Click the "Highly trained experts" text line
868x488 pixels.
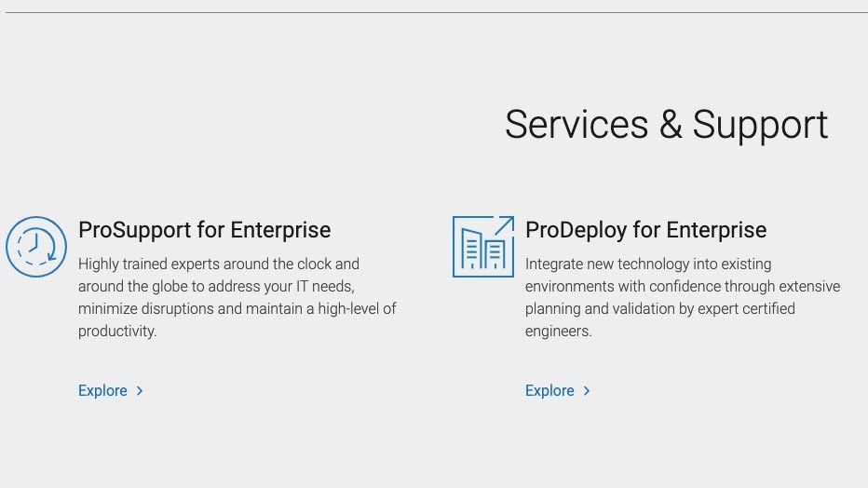[219, 264]
